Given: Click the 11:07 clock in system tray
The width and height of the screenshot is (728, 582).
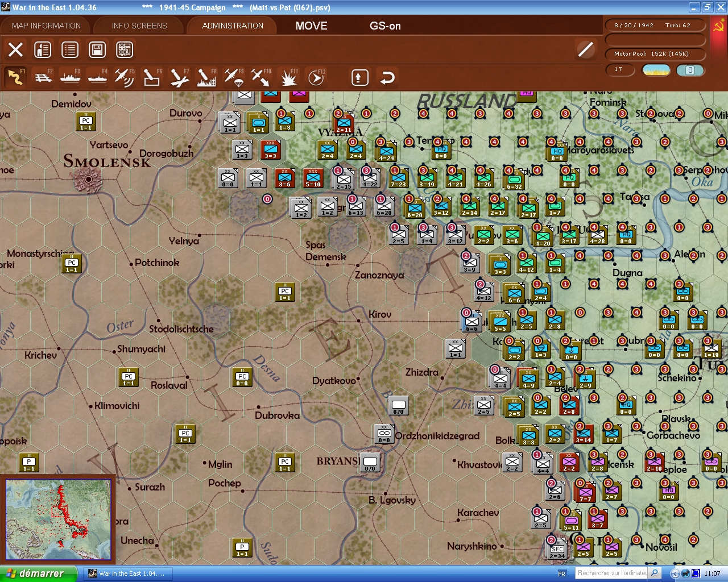Looking at the screenshot, I should click(x=712, y=573).
